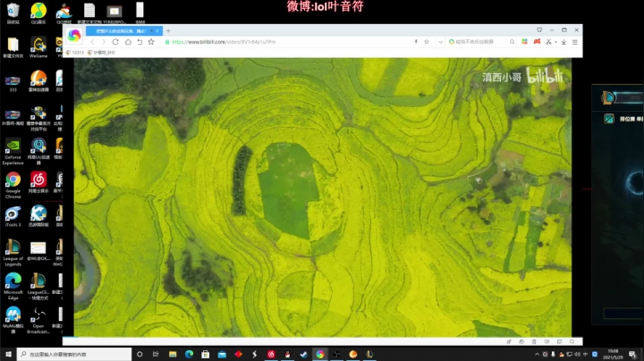Select League of Legends desktop shortcut
The image size is (644, 361).
(13, 253)
